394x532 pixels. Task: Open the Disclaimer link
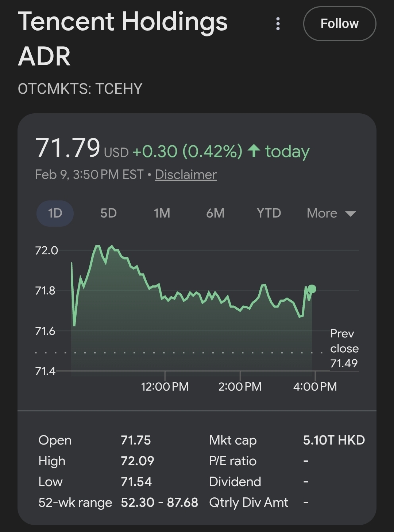click(186, 175)
